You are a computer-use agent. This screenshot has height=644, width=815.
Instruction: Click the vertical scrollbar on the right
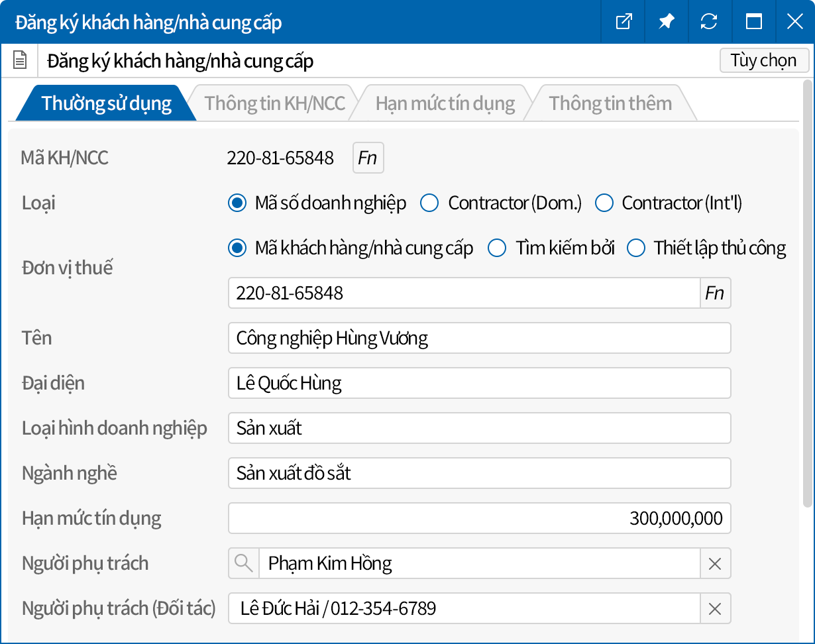(807, 292)
